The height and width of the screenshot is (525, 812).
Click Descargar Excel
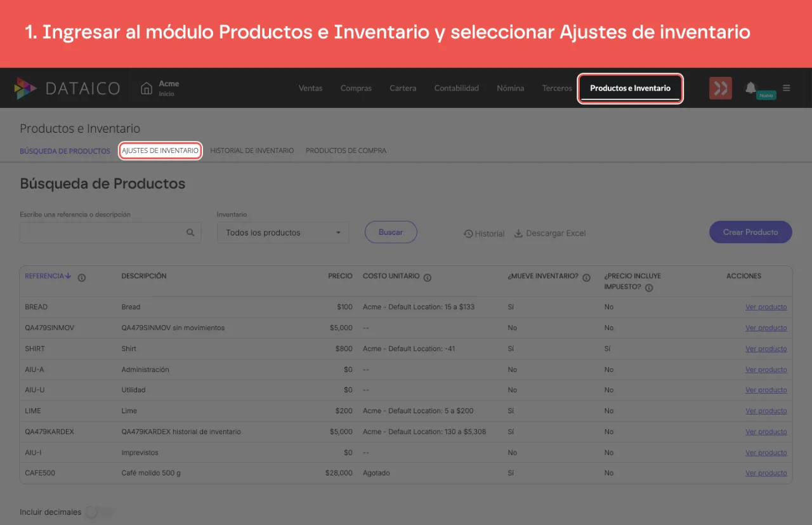click(550, 234)
